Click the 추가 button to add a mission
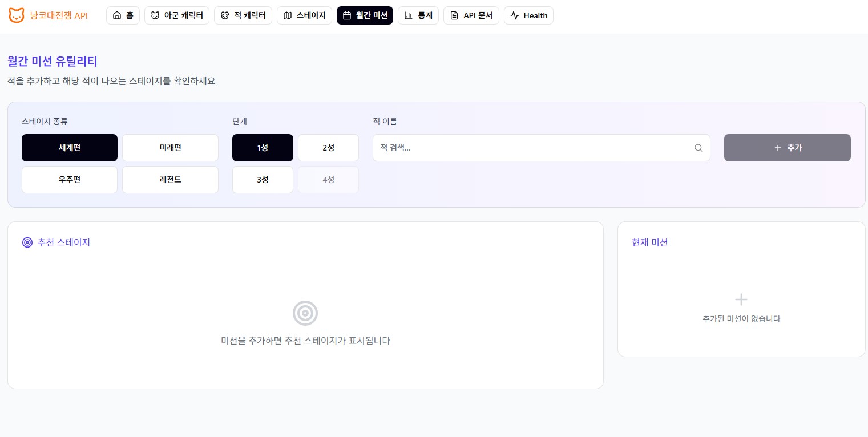Viewport: 868px width, 437px height. [788, 148]
